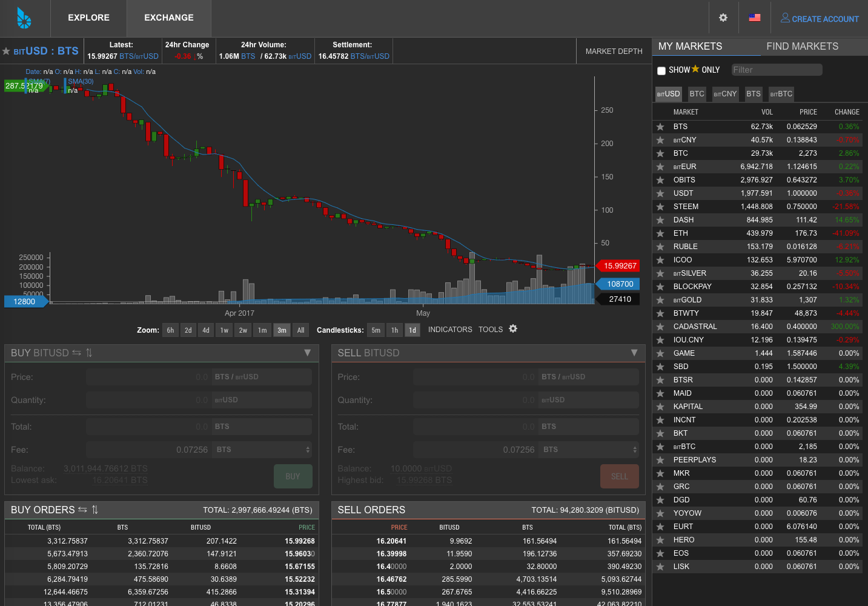Star the BTS market row
The width and height of the screenshot is (868, 606).
pyautogui.click(x=660, y=127)
